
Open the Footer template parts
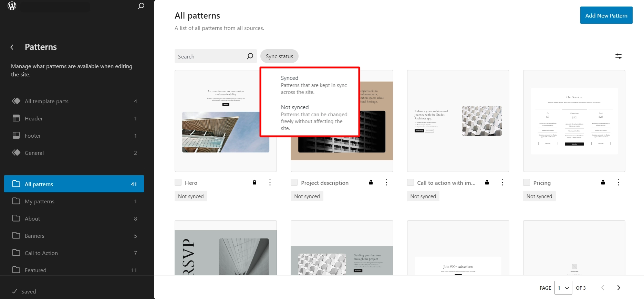coord(74,136)
